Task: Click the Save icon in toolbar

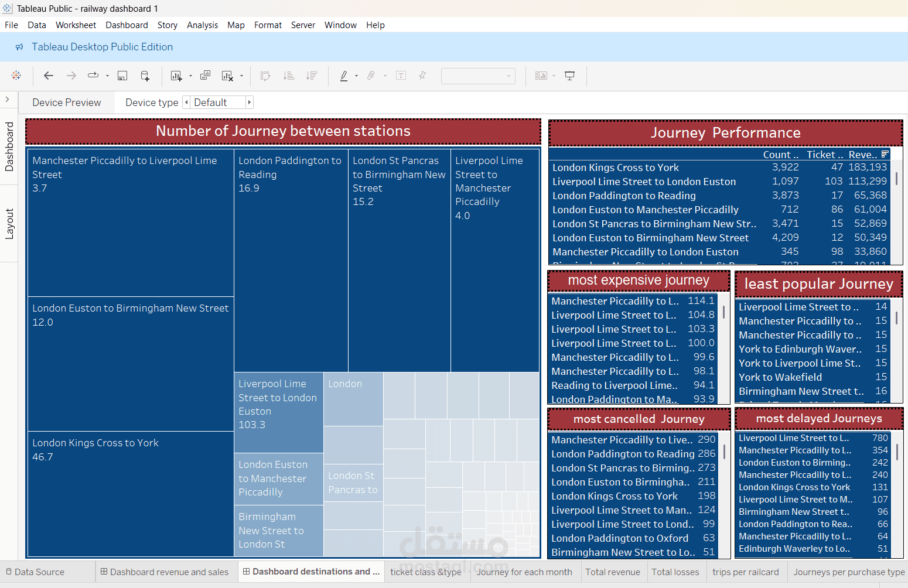Action: [122, 76]
